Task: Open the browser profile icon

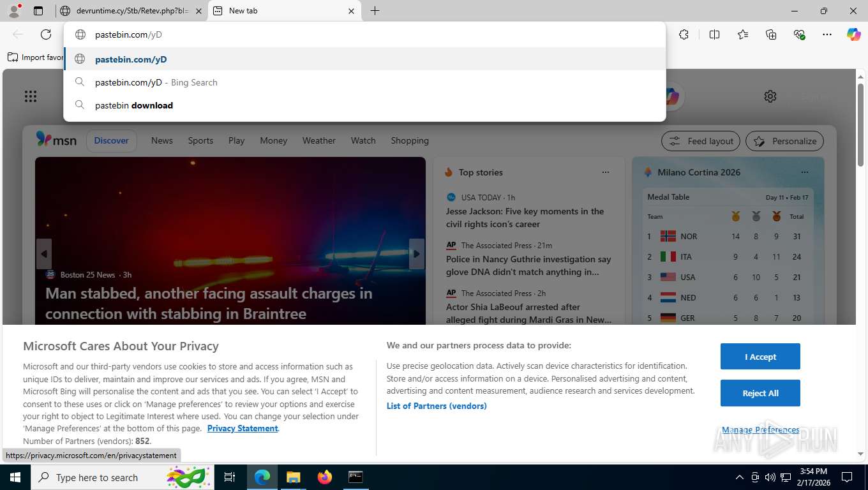Action: [x=13, y=11]
